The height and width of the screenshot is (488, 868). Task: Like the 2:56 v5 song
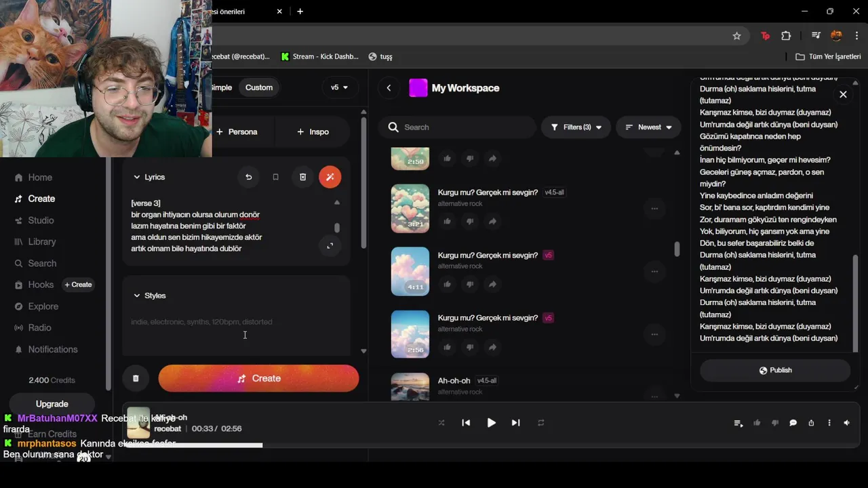[x=447, y=347]
